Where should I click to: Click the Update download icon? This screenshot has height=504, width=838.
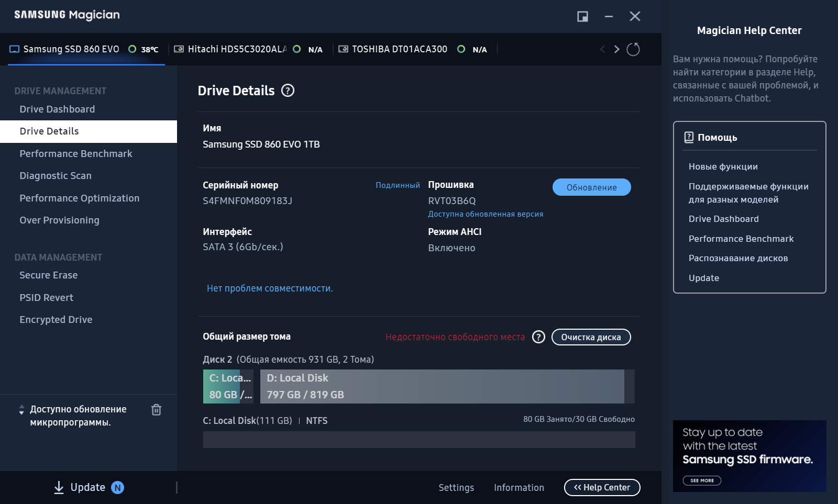[x=59, y=488]
